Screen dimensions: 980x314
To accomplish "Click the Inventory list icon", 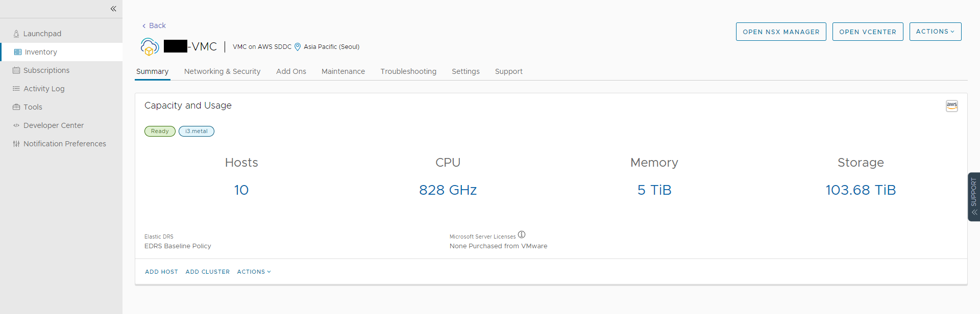I will coord(18,52).
